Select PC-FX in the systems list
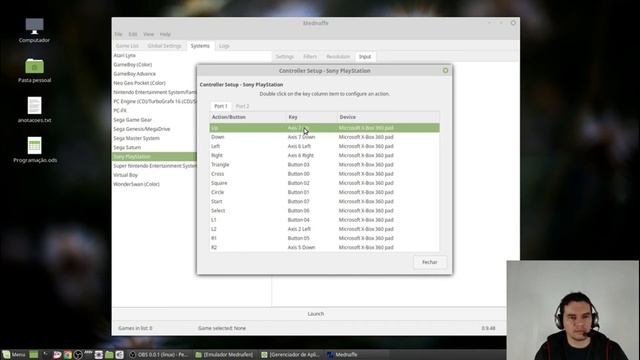The image size is (640, 360). point(120,111)
